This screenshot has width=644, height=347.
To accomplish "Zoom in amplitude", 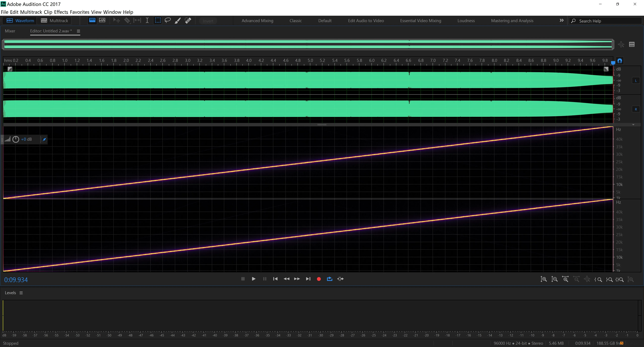I will point(544,279).
